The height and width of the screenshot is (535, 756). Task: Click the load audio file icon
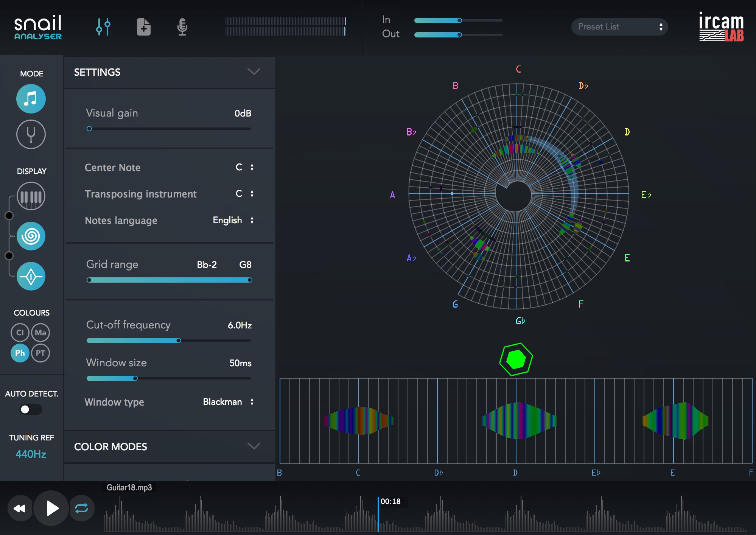pos(143,26)
